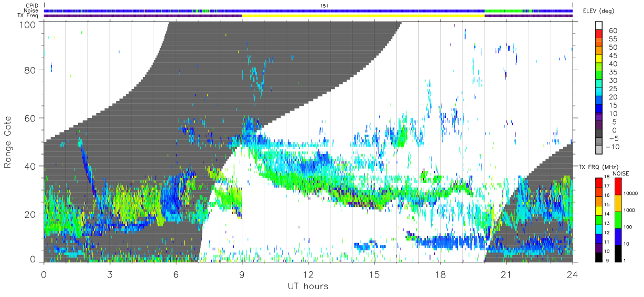Click the 9 tick label on UT hours axis

pos(242,274)
